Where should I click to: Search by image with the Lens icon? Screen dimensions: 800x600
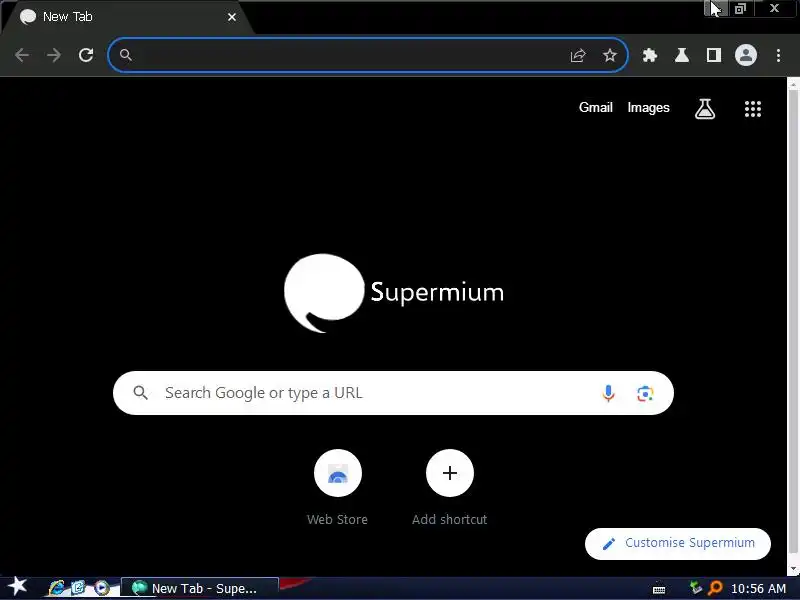click(645, 393)
